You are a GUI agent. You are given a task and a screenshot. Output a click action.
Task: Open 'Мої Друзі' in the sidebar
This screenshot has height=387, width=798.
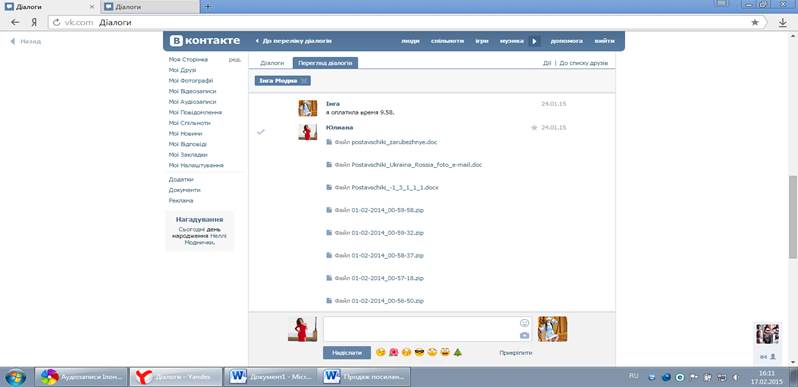[x=182, y=70]
